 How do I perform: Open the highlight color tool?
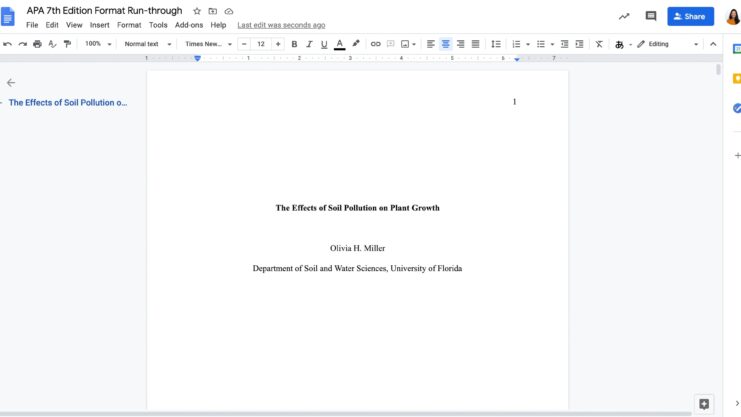point(356,44)
